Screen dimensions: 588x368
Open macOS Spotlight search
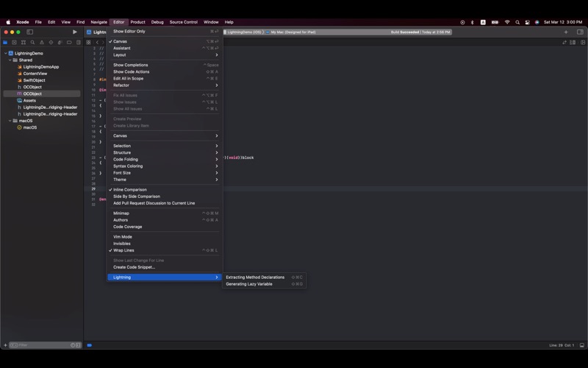[x=517, y=22]
